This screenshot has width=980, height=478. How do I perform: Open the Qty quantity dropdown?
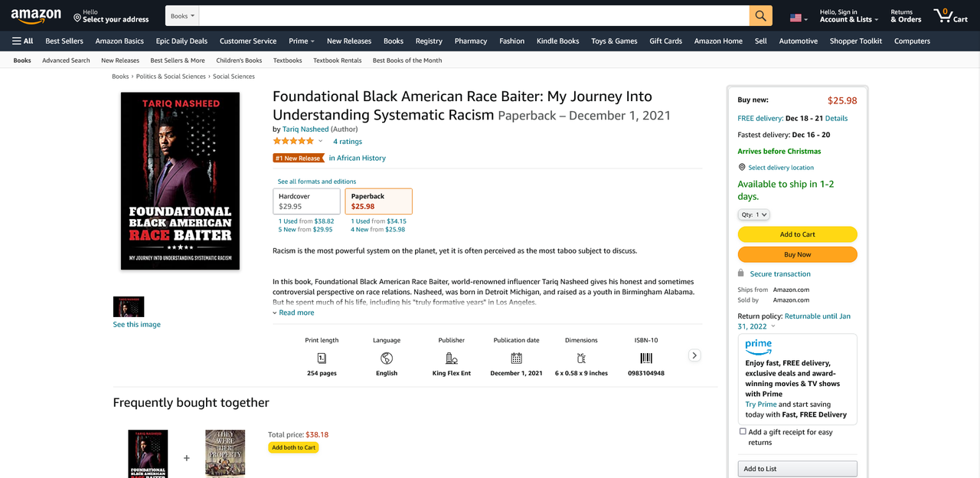pyautogui.click(x=754, y=214)
